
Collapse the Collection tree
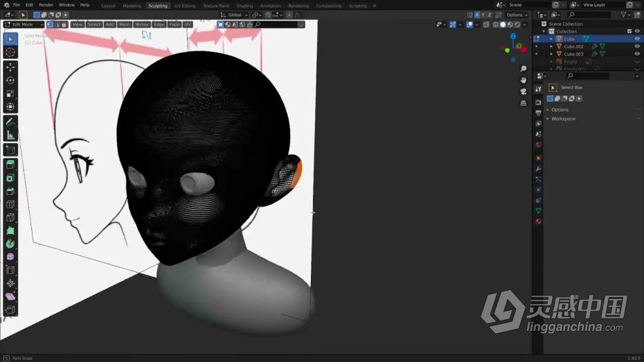[544, 31]
